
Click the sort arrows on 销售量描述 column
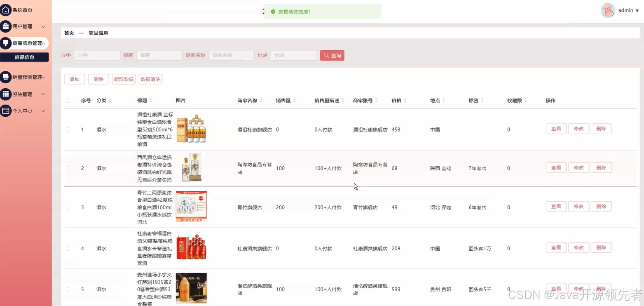tap(343, 101)
